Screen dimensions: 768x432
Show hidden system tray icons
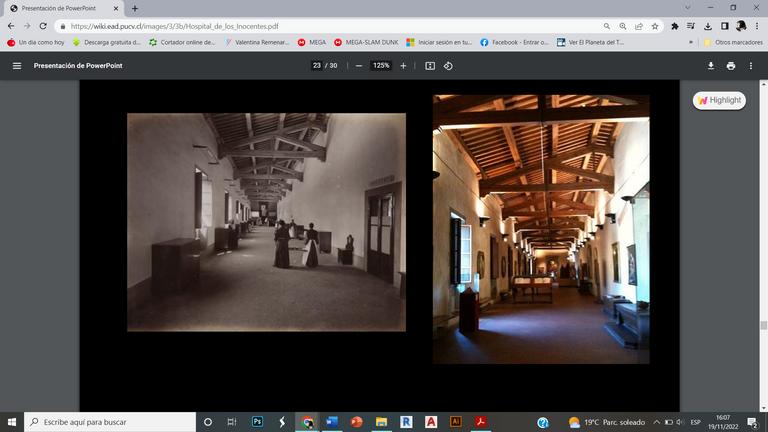click(x=657, y=422)
